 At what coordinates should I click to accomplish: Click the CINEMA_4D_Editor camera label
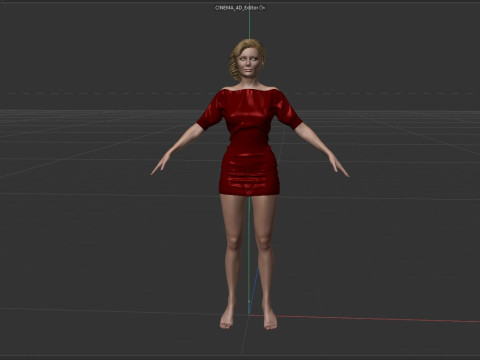pos(236,8)
